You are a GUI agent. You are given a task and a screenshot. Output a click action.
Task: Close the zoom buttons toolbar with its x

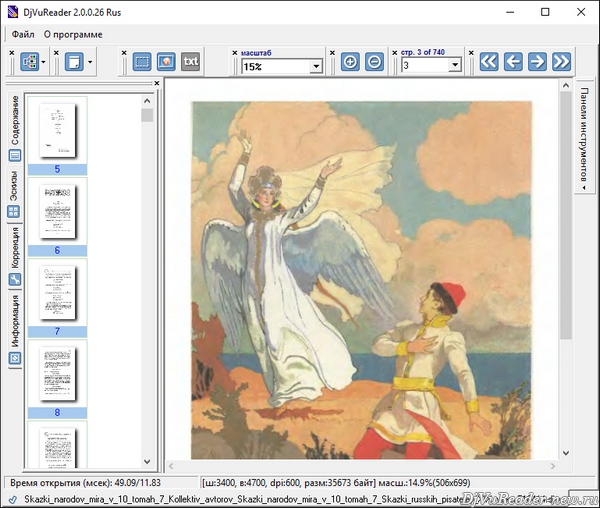click(332, 53)
